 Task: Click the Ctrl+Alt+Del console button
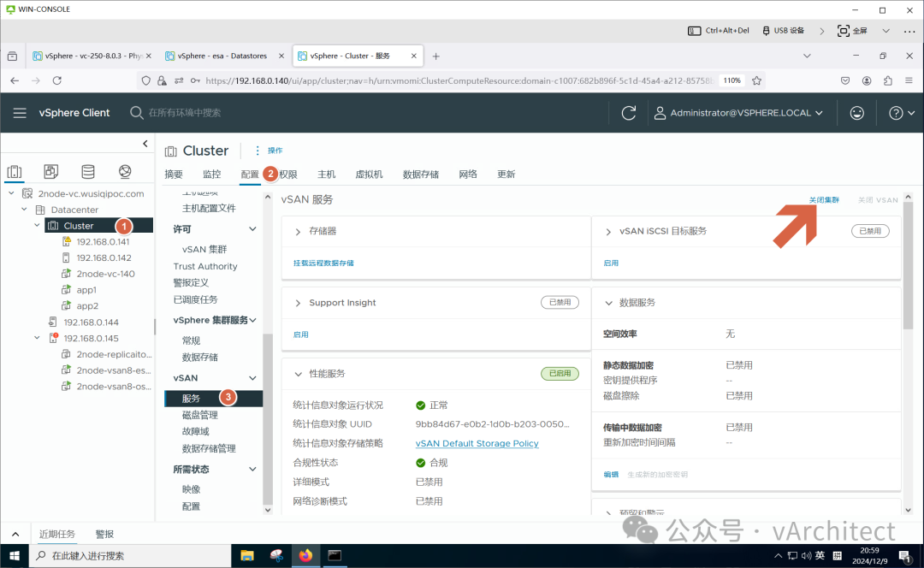[719, 31]
